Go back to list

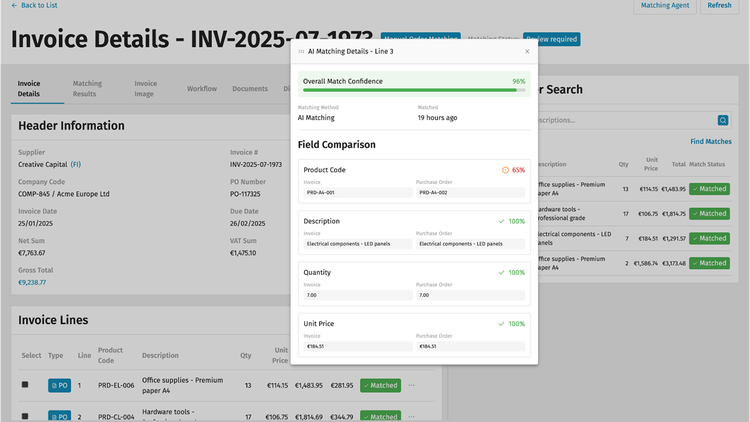(34, 5)
